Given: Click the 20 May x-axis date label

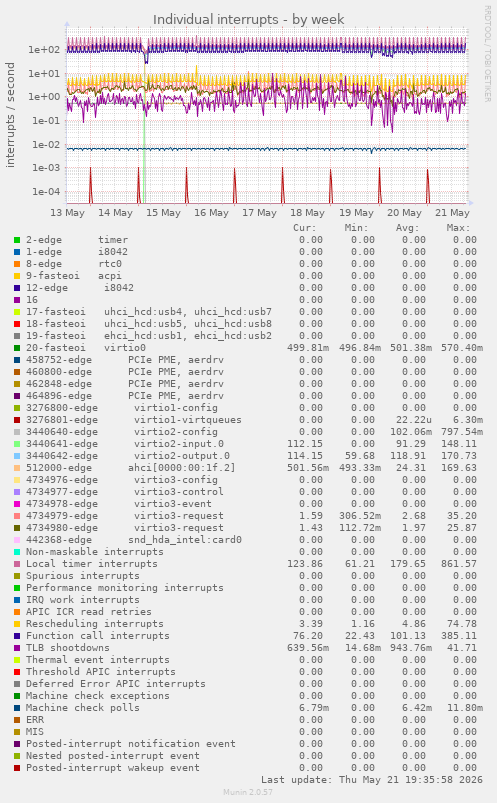Looking at the screenshot, I should pos(404,213).
